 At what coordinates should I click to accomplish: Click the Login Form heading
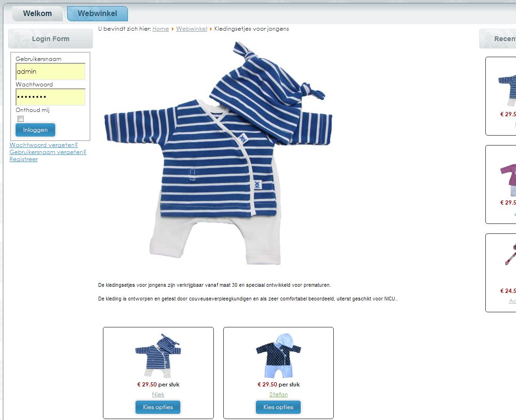tap(51, 39)
